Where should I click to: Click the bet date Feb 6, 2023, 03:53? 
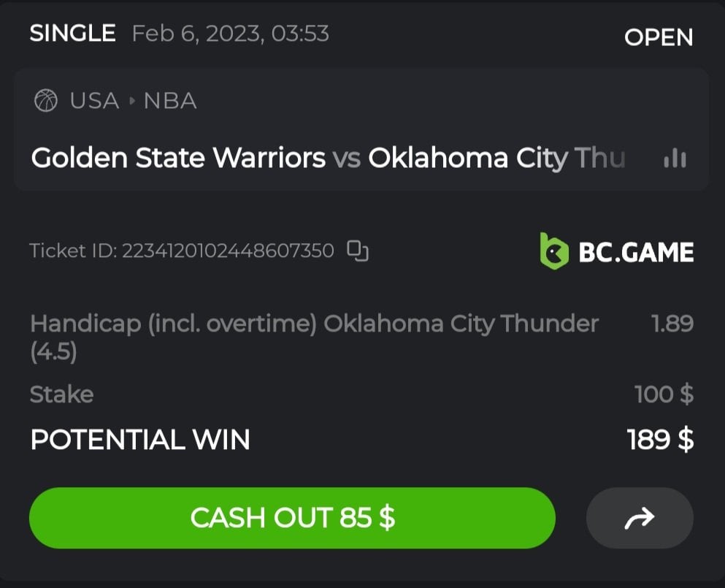pyautogui.click(x=230, y=34)
